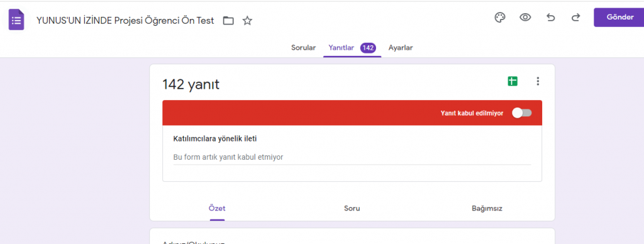Edit the closed-form message field
Screen dimensions: 644x244
pyautogui.click(x=352, y=157)
